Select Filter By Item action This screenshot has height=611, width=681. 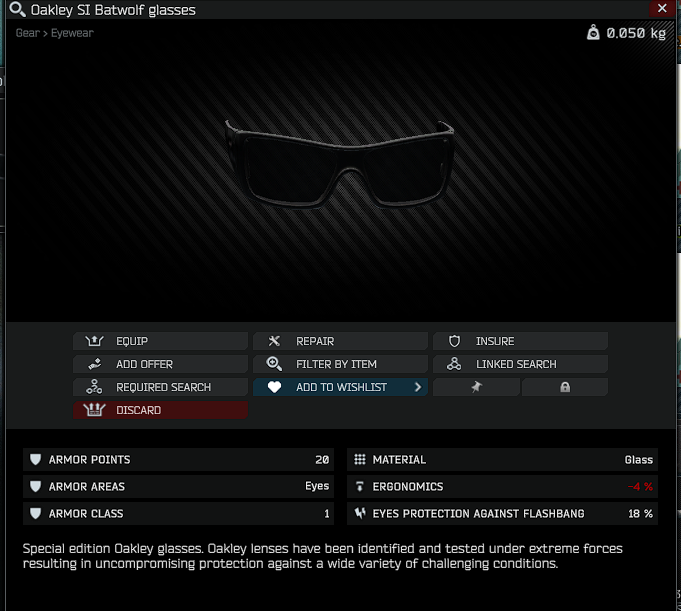pyautogui.click(x=340, y=364)
